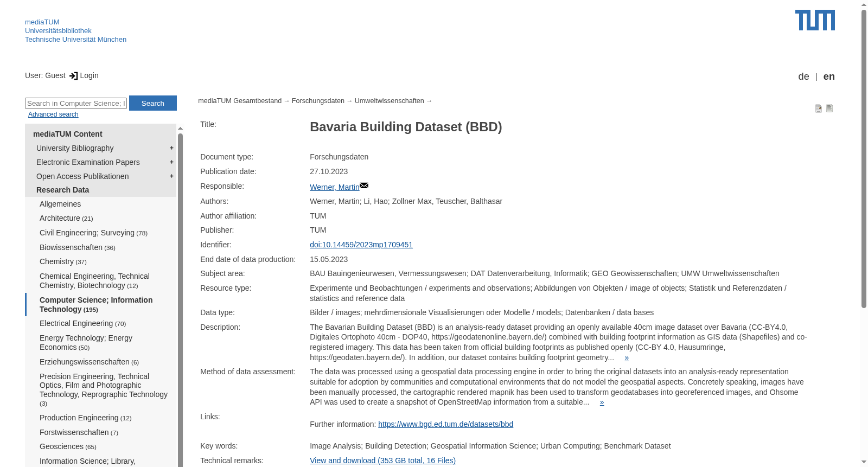Open the Chemistry (37) category
This screenshot has height=467, width=868.
click(63, 261)
